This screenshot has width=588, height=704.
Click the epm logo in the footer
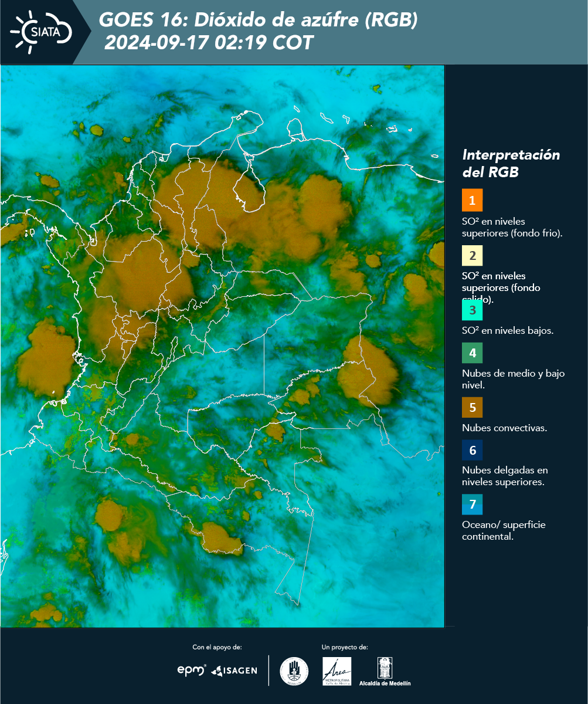[192, 670]
